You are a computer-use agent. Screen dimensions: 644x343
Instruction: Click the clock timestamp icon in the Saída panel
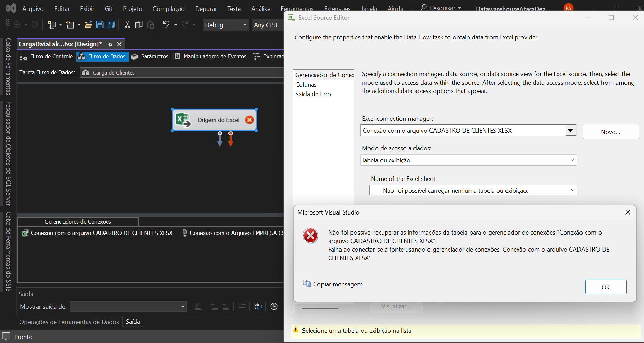pos(274,306)
